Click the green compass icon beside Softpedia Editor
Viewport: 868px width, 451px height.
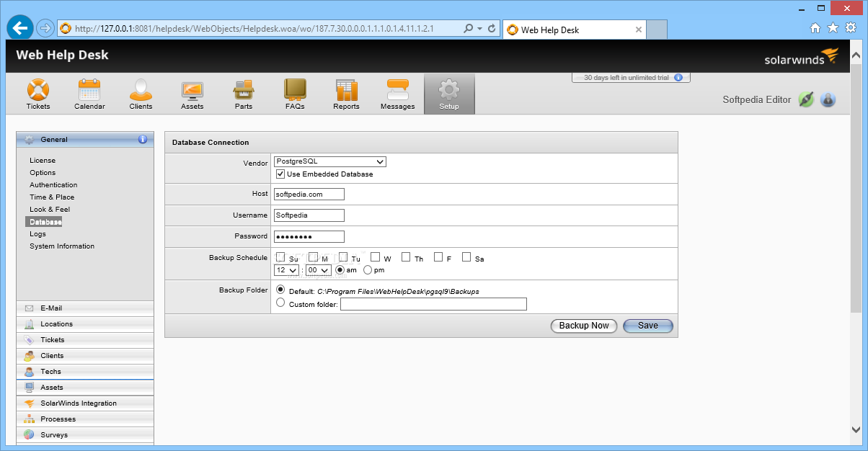[806, 100]
